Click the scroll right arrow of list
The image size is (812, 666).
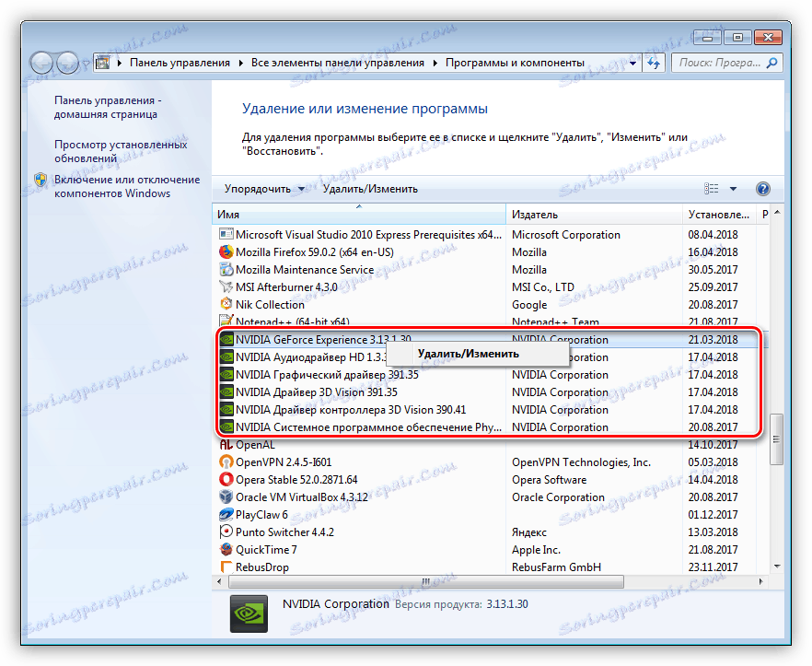760,581
